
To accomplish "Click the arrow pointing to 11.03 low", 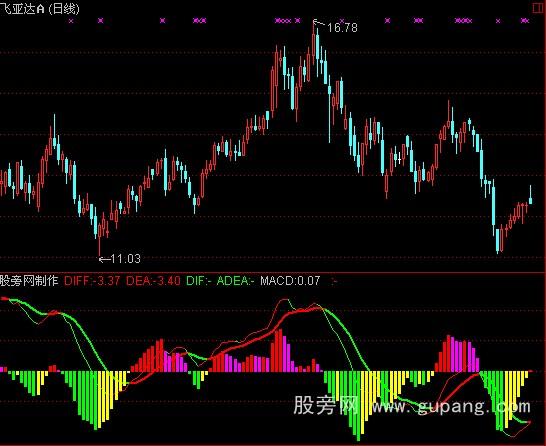I will 104,259.
